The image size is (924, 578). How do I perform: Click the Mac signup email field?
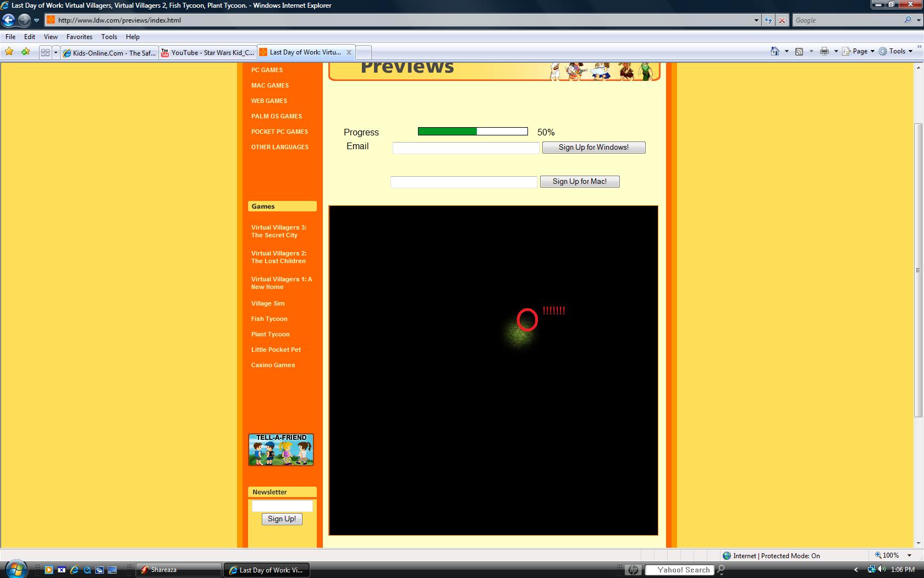(464, 182)
